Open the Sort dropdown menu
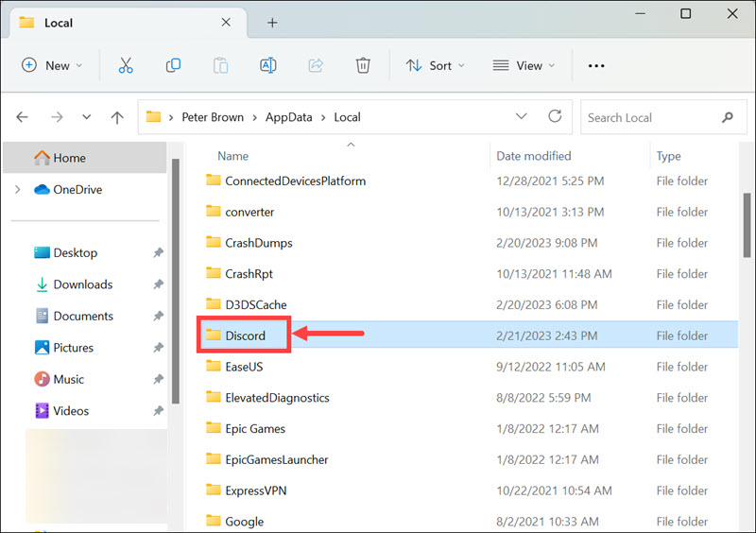 click(x=435, y=65)
